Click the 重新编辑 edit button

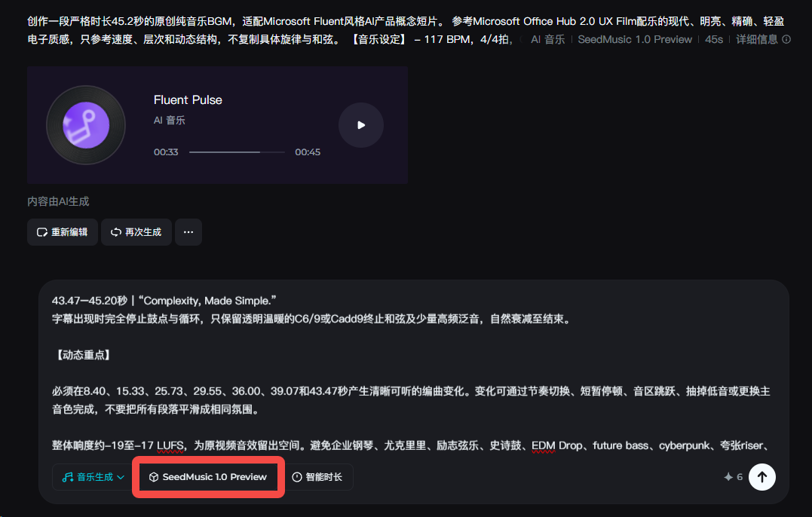(x=62, y=232)
